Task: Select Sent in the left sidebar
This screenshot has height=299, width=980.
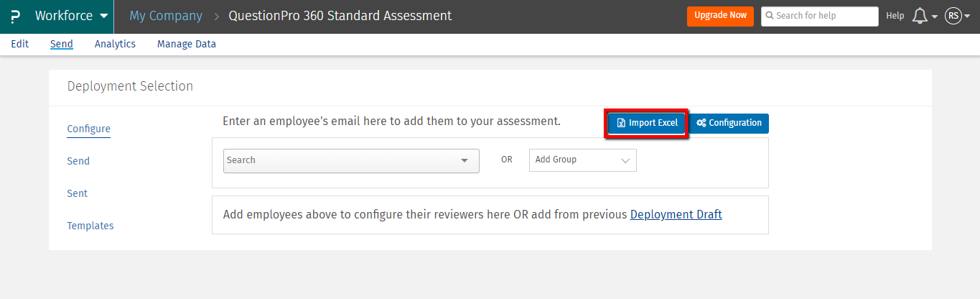Action: (x=78, y=193)
